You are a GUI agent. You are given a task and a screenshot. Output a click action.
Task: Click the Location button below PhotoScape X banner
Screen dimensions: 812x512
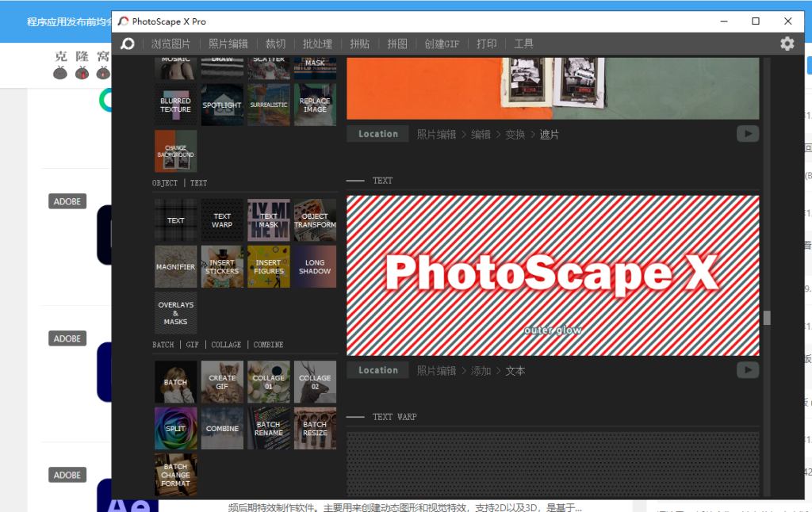[378, 370]
